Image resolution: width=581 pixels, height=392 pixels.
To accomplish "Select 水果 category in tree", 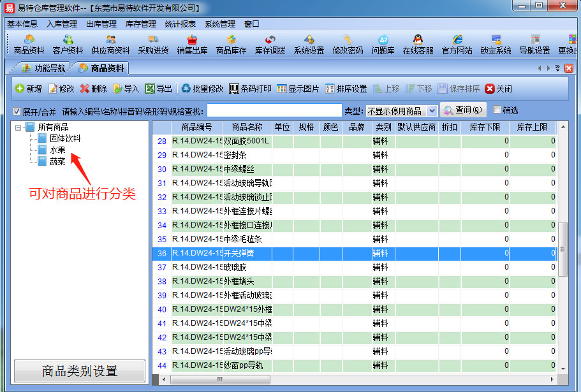I will (x=57, y=150).
